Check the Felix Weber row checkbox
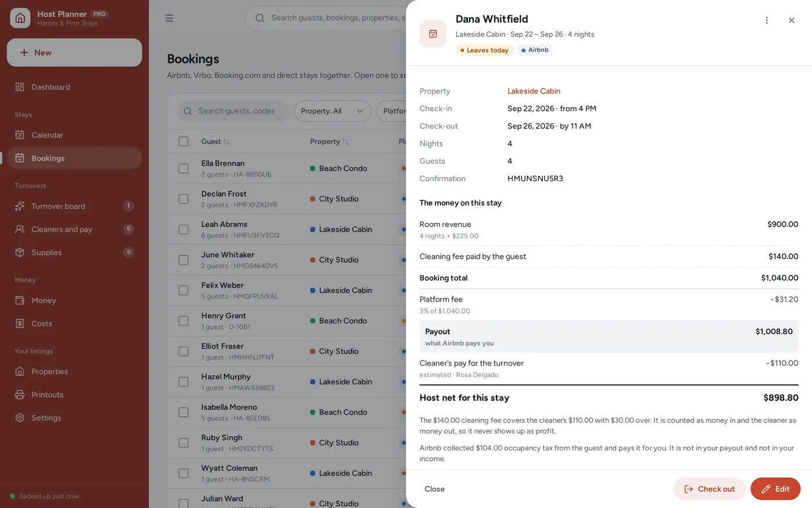This screenshot has width=812, height=508. coord(183,290)
